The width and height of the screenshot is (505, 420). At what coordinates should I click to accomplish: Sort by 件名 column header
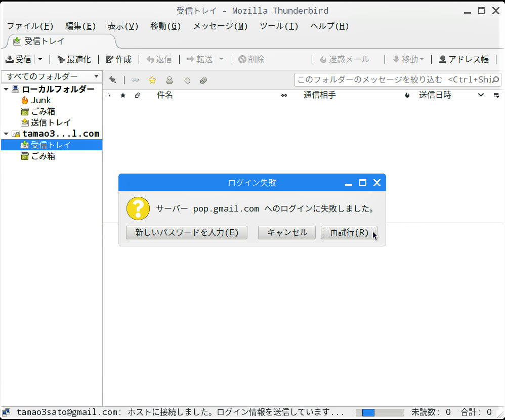(165, 95)
